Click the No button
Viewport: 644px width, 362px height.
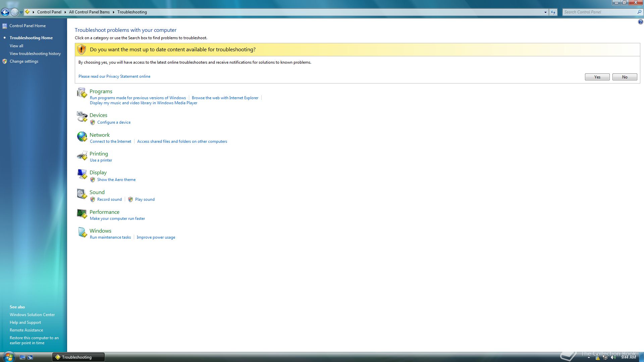click(625, 77)
